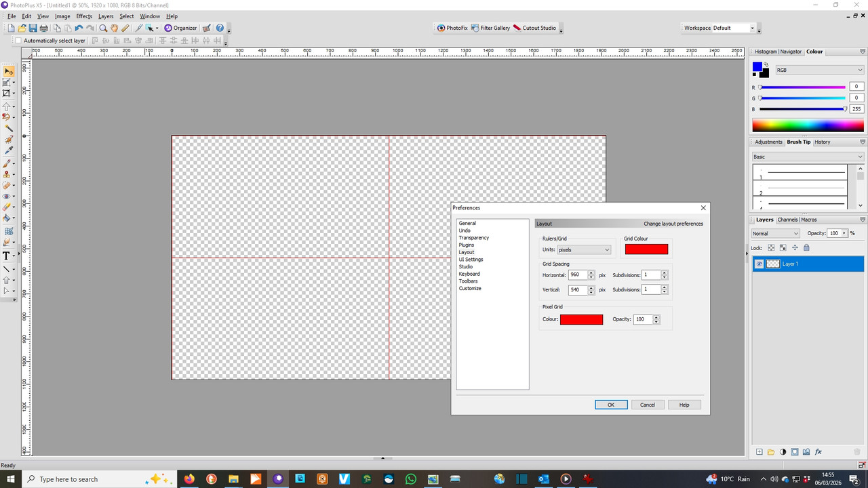Select the Line tool in toolbox
Screen dimensions: 868x488
pyautogui.click(x=7, y=269)
